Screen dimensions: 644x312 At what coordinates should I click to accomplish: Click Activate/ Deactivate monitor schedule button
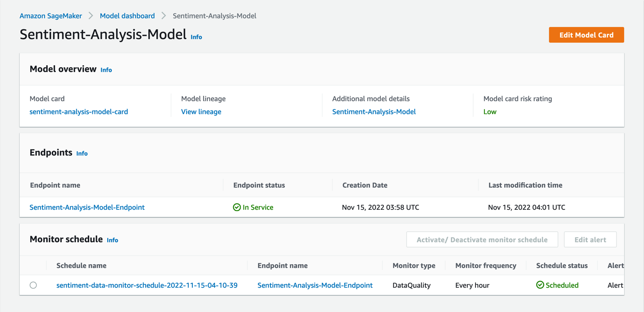pos(482,240)
